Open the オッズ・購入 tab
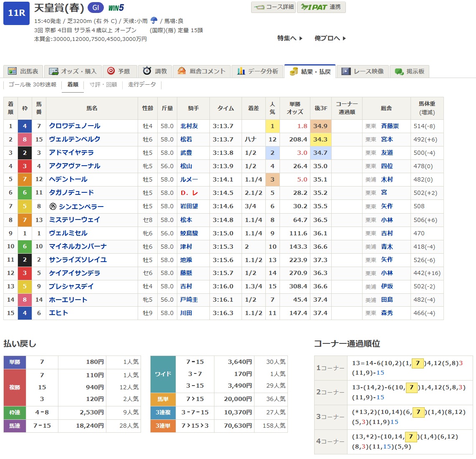The image size is (476, 459). pos(73,71)
